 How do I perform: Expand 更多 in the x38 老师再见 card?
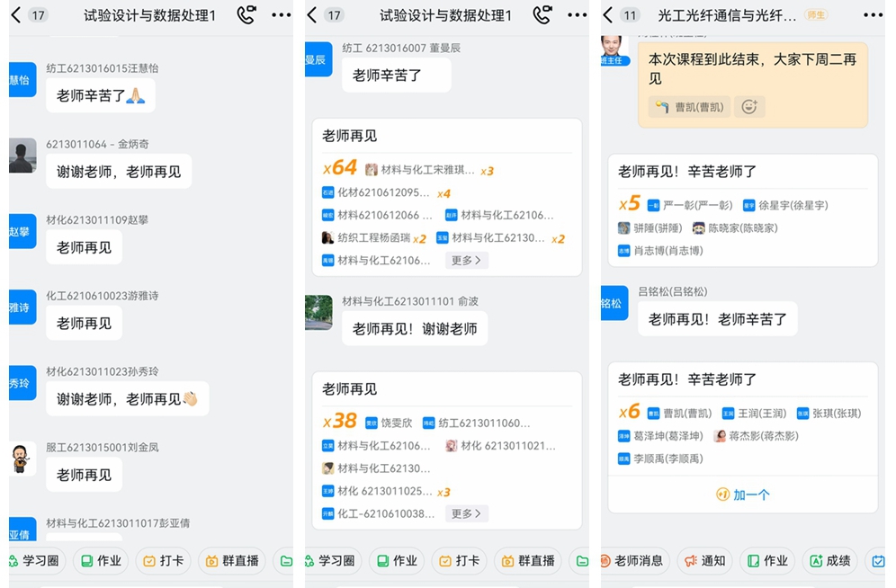[x=466, y=514]
